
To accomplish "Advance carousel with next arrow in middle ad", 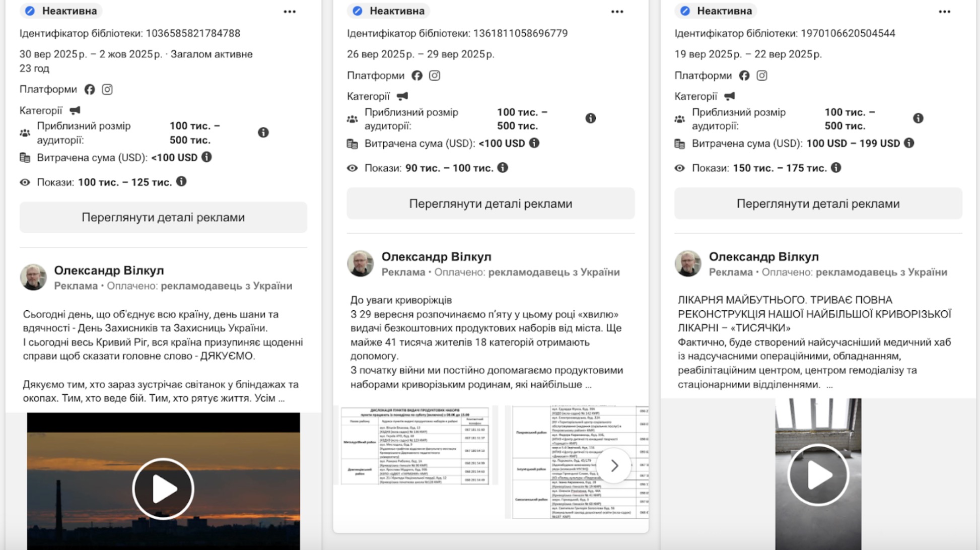I will click(614, 466).
